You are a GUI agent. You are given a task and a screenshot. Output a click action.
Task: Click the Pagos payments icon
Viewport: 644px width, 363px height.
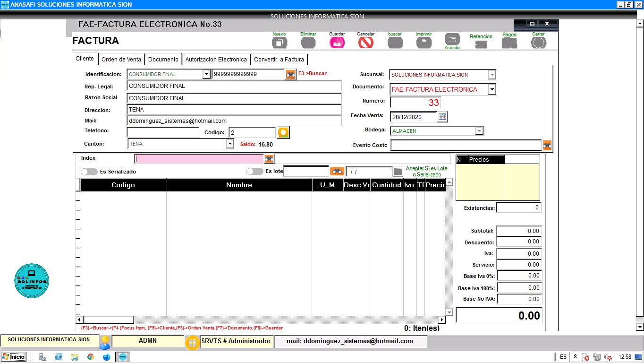coord(509,43)
